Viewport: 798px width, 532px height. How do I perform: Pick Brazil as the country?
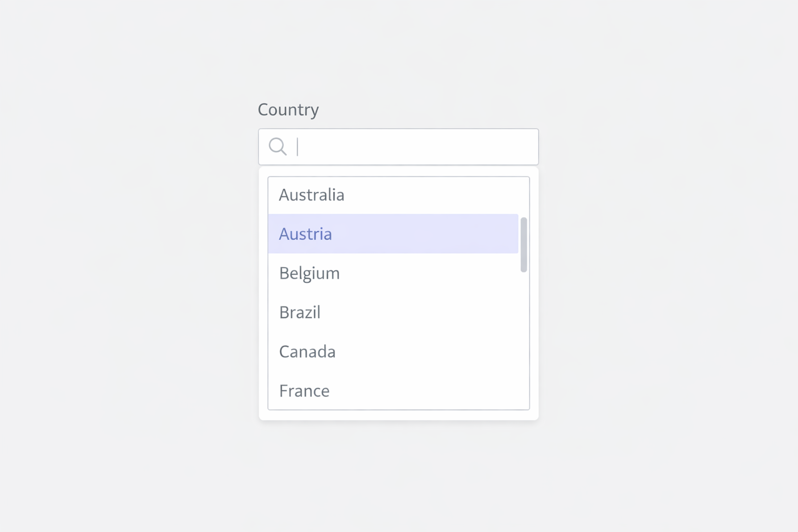(x=300, y=312)
